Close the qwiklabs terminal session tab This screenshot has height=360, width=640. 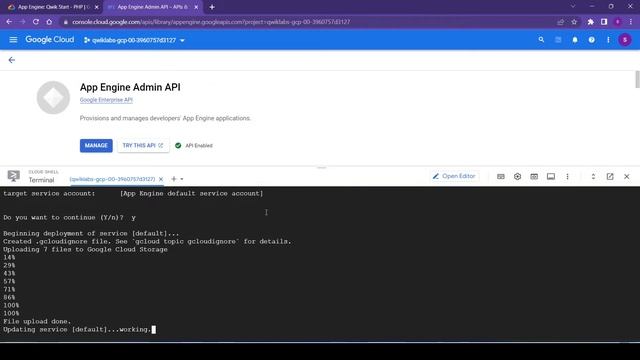tap(161, 179)
